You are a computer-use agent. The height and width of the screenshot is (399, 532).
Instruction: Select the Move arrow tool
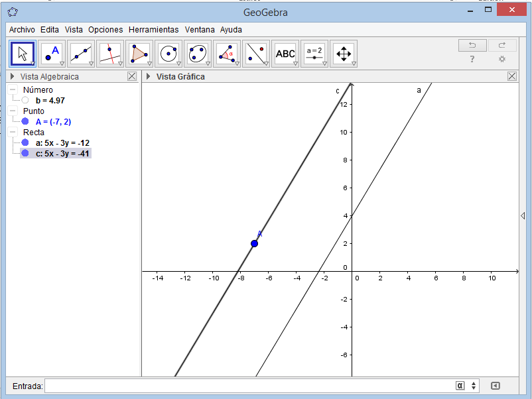[x=22, y=53]
